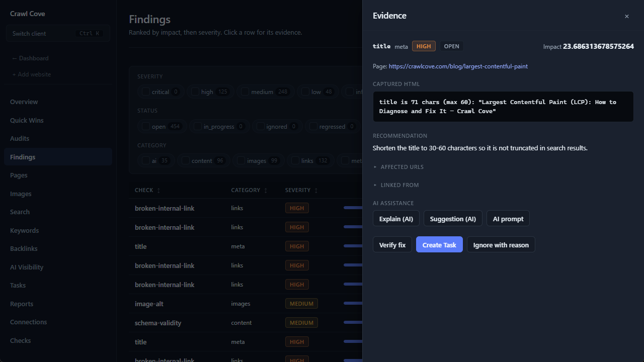Image resolution: width=644 pixels, height=362 pixels.
Task: Sort findings by the Category column
Action: [249, 190]
